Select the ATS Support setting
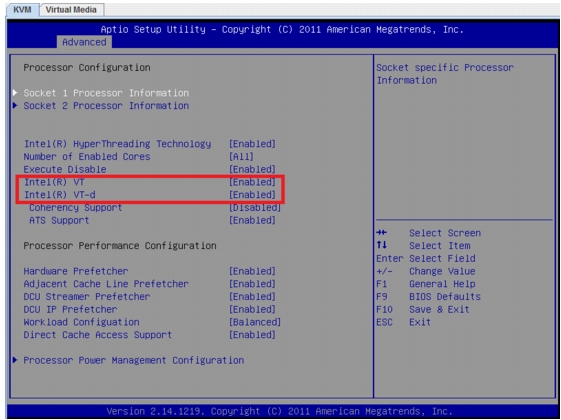 coord(59,220)
